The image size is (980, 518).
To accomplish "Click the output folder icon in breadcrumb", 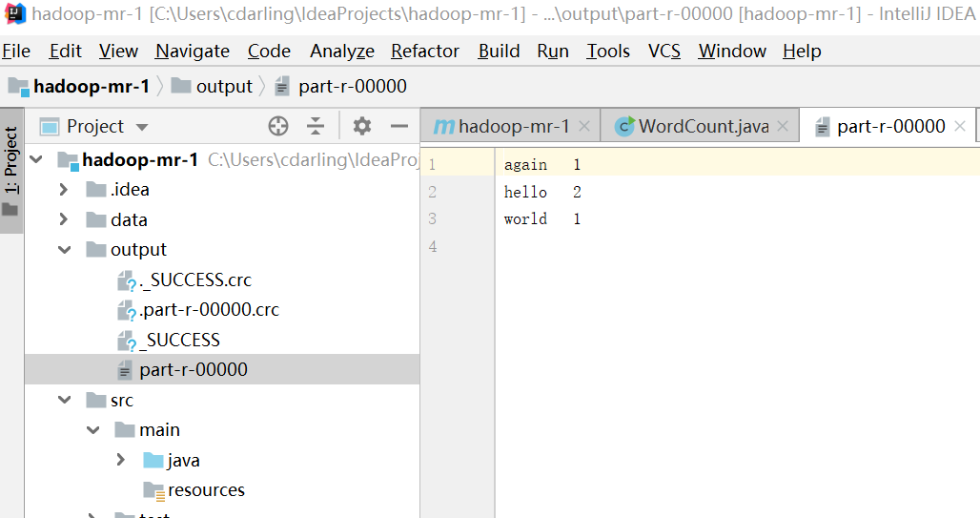I will pyautogui.click(x=180, y=85).
